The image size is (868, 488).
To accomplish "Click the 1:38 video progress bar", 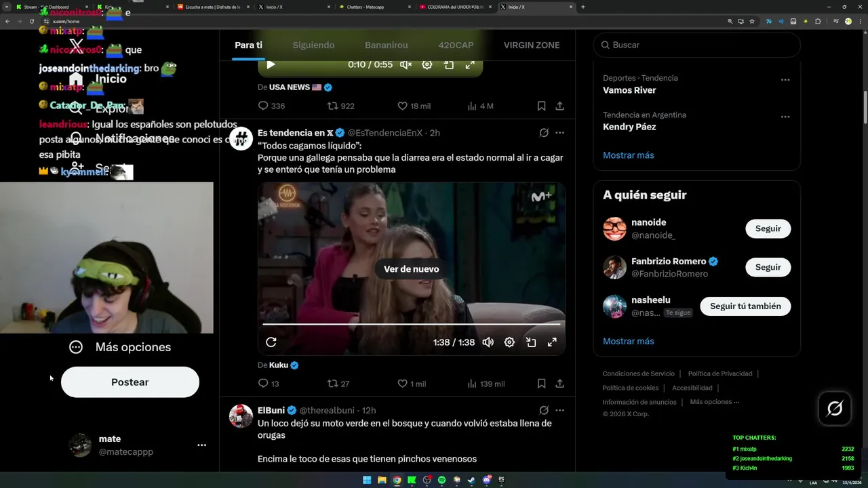I will coord(411,325).
